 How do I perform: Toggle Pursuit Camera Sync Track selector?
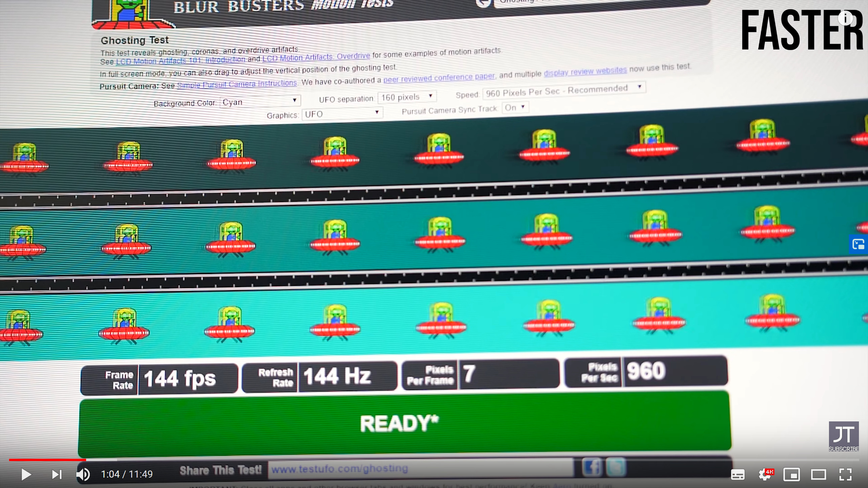click(x=515, y=107)
